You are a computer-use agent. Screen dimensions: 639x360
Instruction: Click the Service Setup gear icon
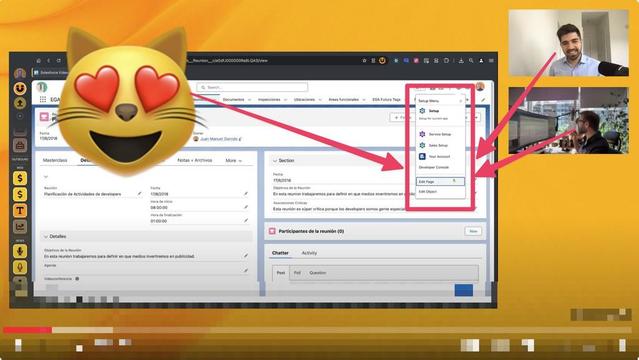coord(422,134)
